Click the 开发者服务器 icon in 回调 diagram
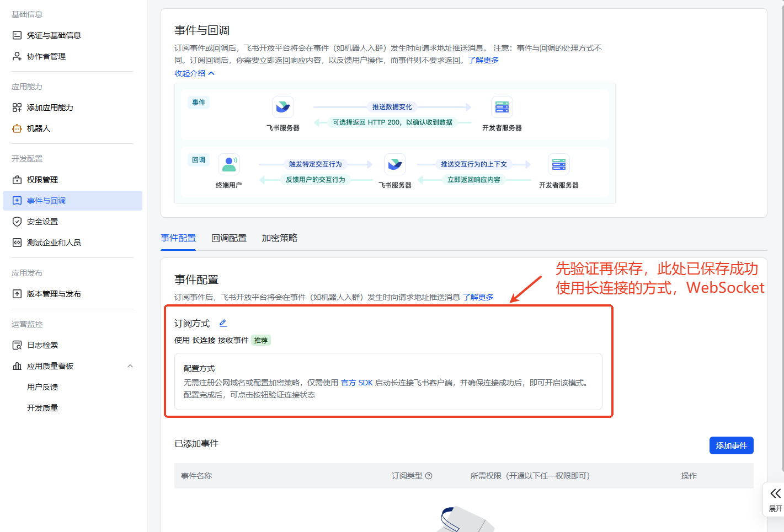The width and height of the screenshot is (784, 532). 559,164
